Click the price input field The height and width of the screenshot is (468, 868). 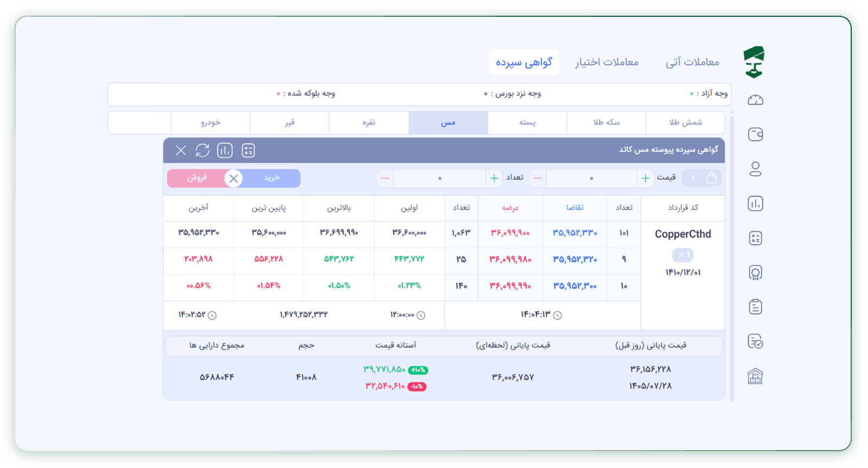tap(591, 178)
